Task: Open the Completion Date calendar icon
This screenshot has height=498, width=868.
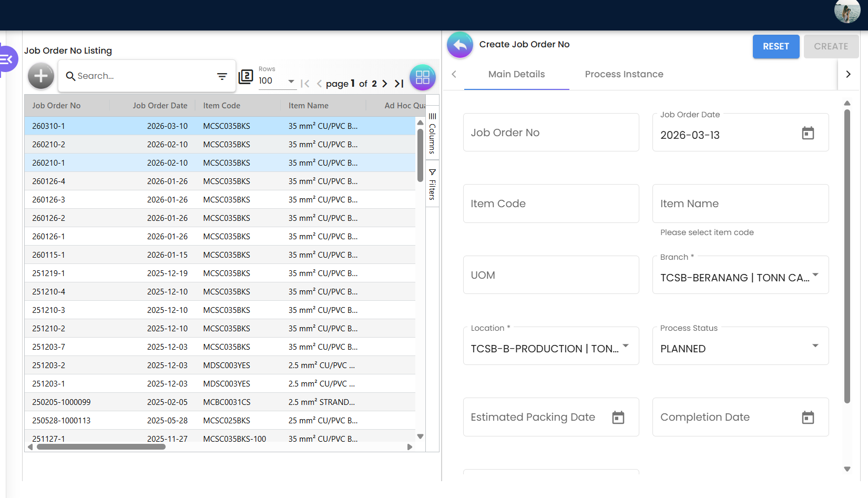Action: [808, 418]
